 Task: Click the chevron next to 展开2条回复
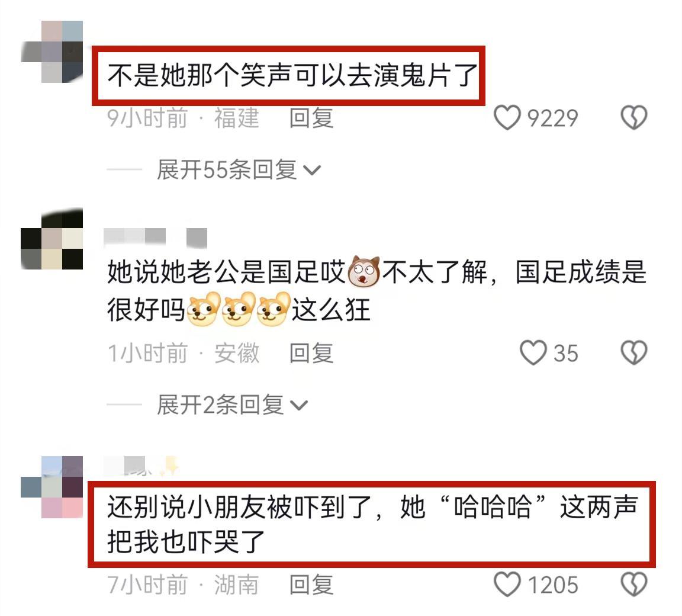[299, 406]
